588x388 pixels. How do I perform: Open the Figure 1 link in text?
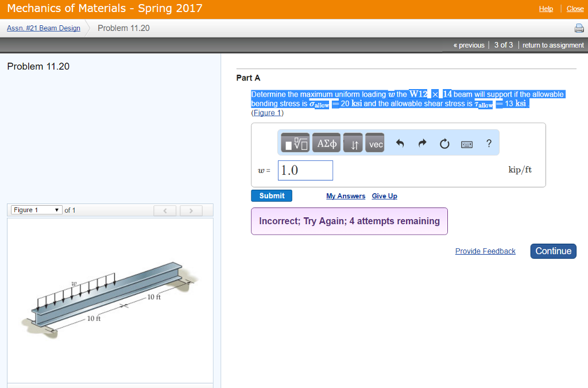click(268, 112)
